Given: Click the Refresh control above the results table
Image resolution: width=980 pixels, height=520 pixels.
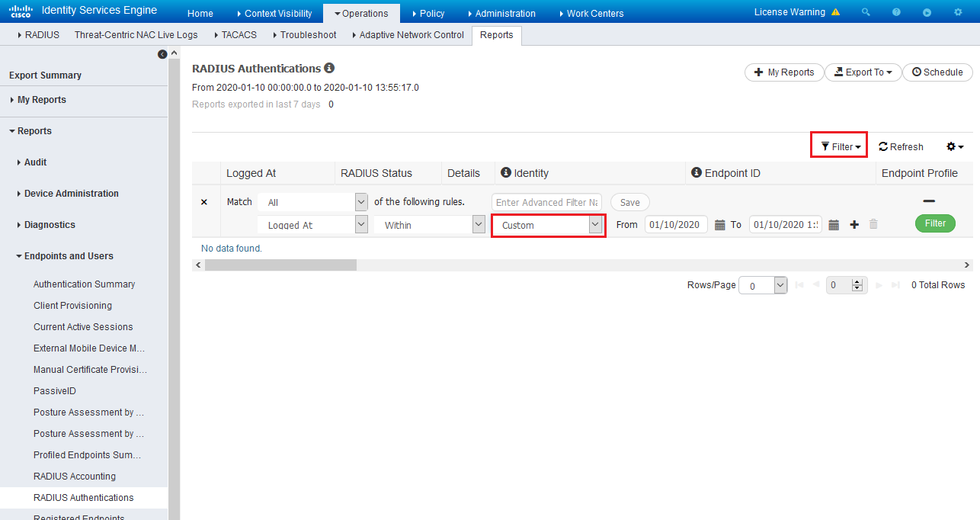Looking at the screenshot, I should click(x=900, y=146).
